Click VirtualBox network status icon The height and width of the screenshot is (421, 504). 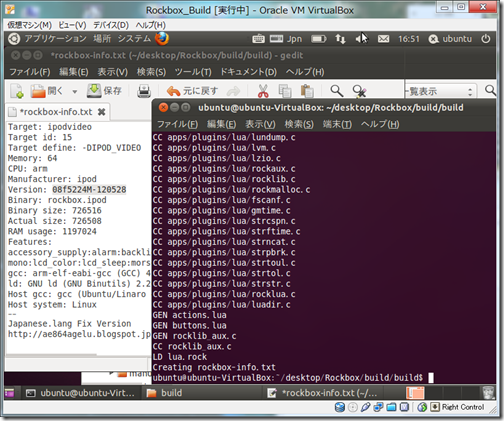tap(378, 407)
